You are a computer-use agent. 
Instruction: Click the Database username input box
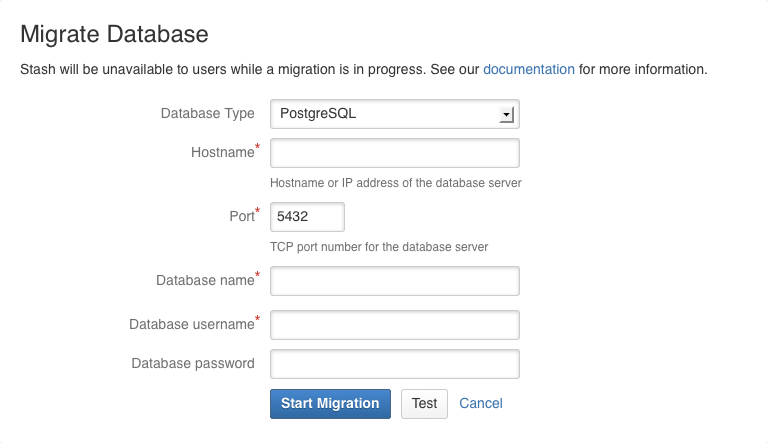click(394, 325)
